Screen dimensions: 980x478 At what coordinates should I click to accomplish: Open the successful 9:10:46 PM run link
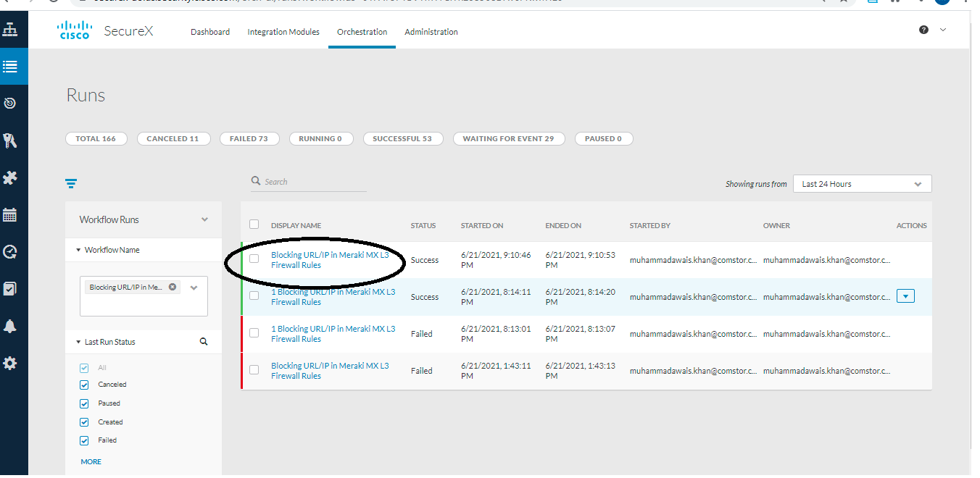330,260
